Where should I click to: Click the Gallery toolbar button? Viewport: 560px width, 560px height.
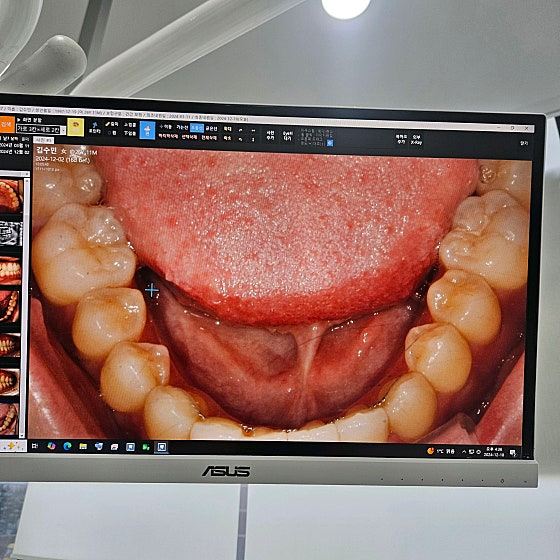coord(288,136)
